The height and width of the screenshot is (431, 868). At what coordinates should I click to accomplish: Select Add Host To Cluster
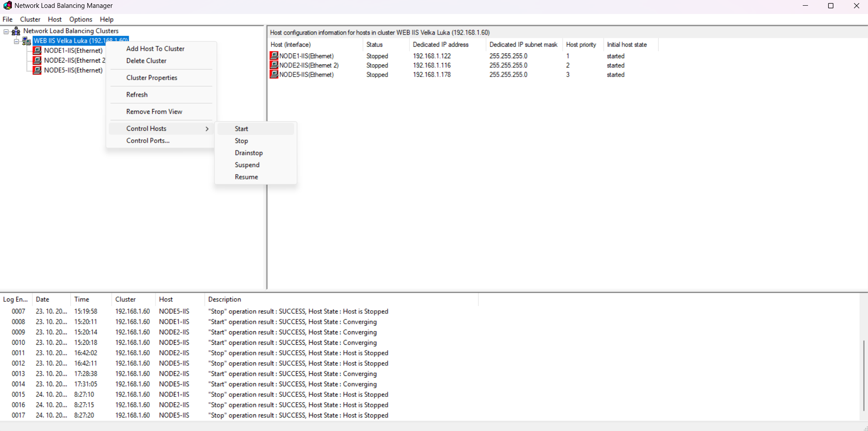click(x=155, y=49)
